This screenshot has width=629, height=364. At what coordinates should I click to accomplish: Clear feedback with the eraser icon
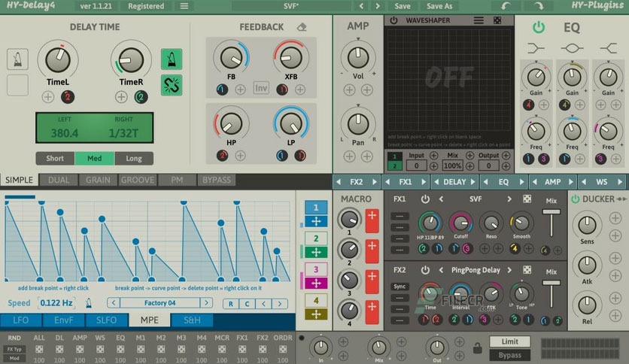point(302,27)
